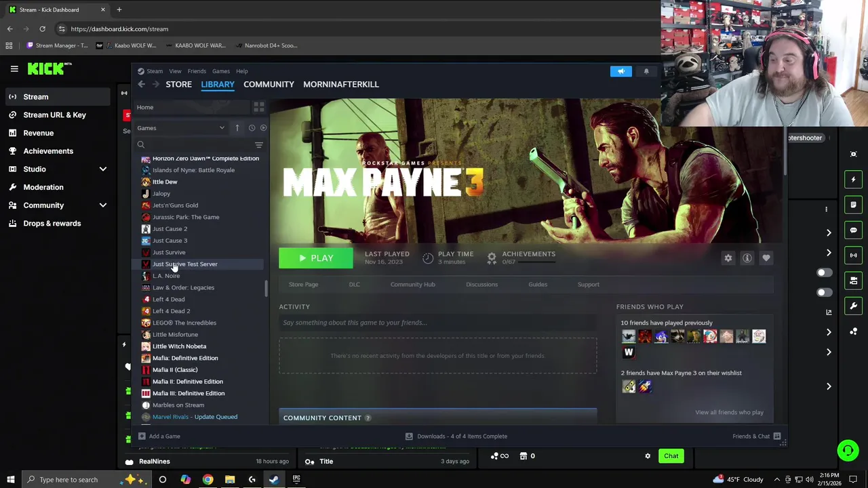Open Chrome from the Windows taskbar
Screen dimensions: 868x488
pos(208,480)
